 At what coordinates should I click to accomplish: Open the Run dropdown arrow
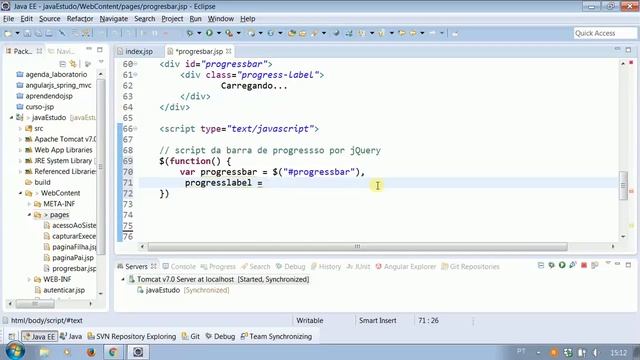(219, 33)
